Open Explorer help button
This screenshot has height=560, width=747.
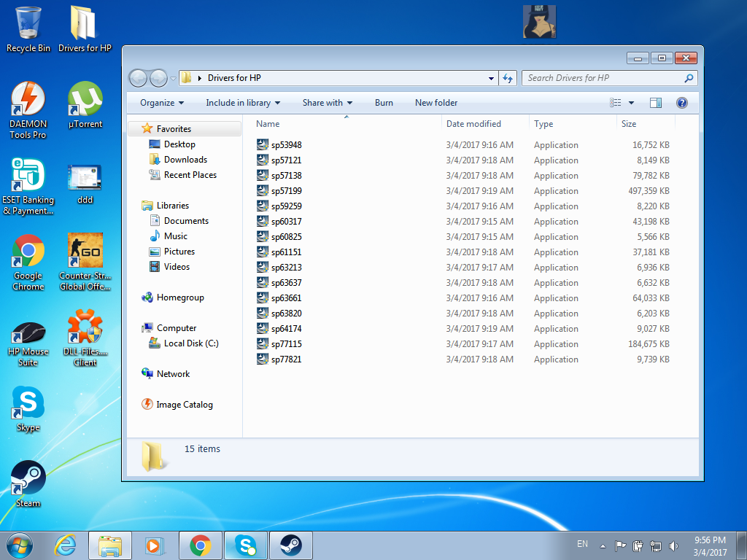click(x=682, y=103)
